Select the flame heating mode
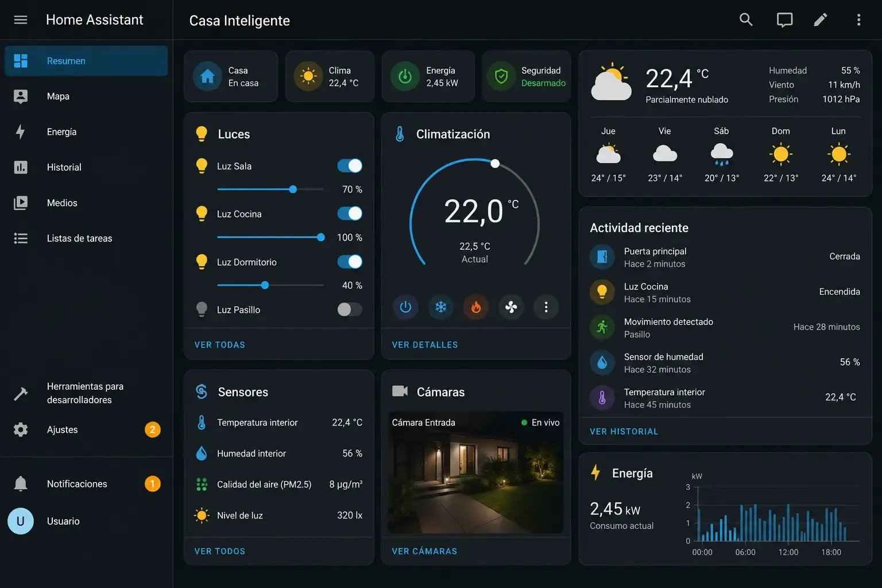This screenshot has width=882, height=588. [x=476, y=307]
